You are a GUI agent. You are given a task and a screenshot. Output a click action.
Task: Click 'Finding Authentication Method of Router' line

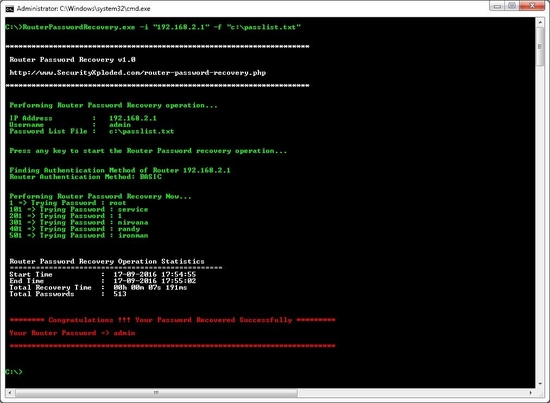[x=120, y=170]
